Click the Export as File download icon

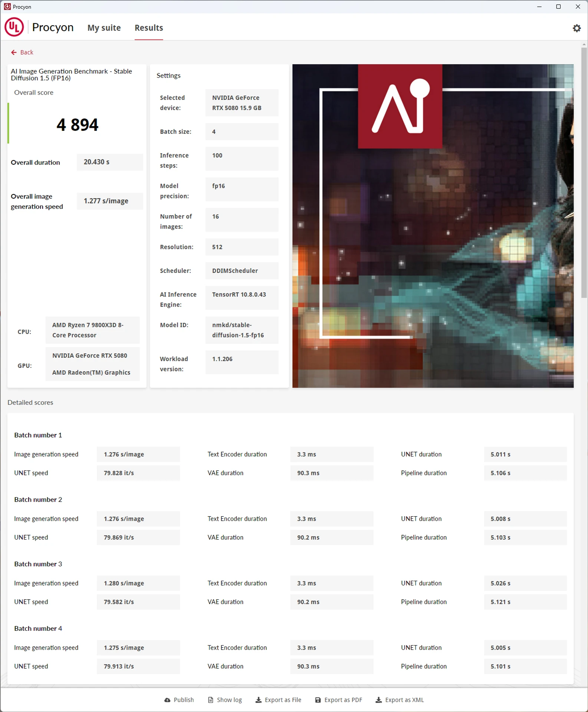click(x=258, y=700)
